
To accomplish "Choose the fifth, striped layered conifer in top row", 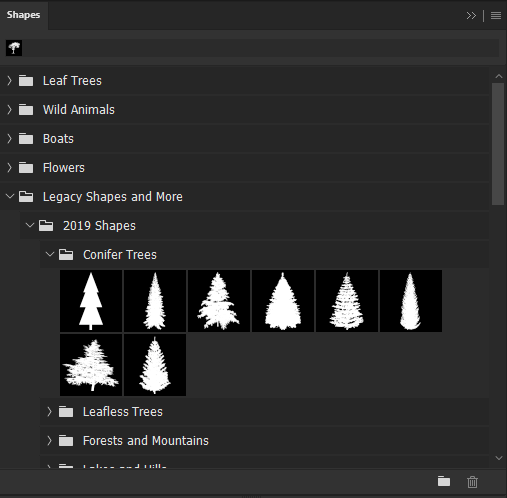I will (x=347, y=301).
